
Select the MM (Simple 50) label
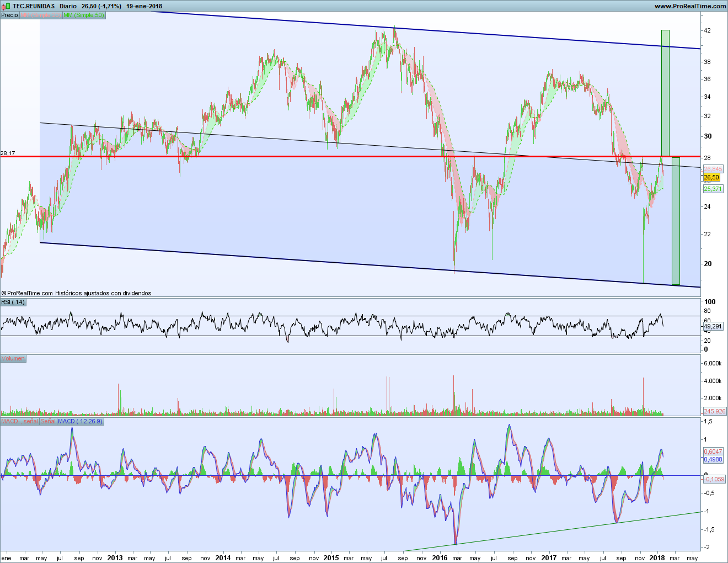pos(83,15)
